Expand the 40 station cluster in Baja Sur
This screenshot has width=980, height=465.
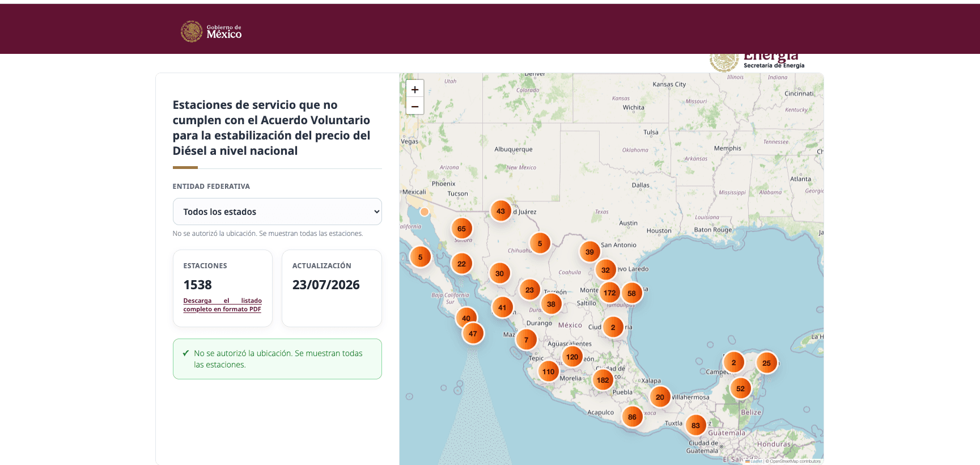[x=466, y=318]
